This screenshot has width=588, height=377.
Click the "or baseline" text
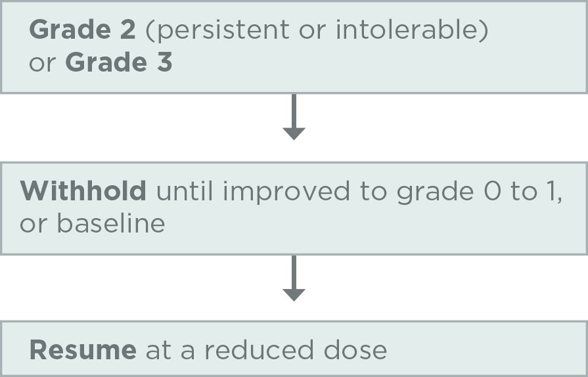(92, 223)
